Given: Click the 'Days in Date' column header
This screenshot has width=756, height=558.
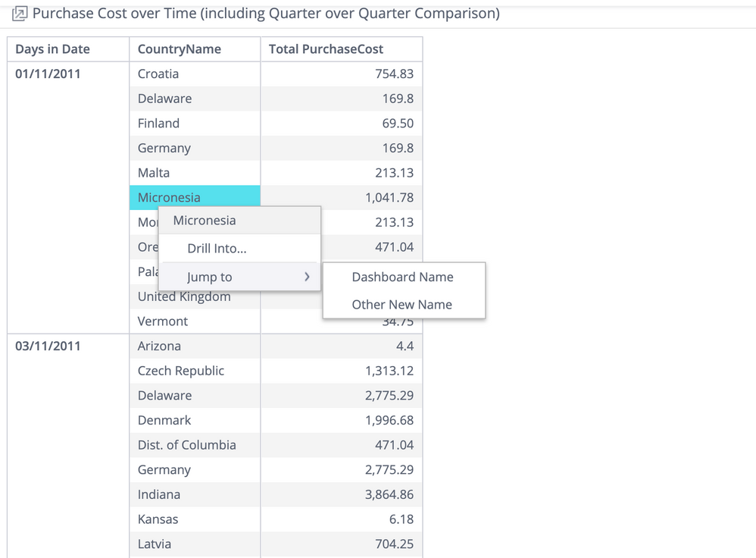Looking at the screenshot, I should point(53,49).
